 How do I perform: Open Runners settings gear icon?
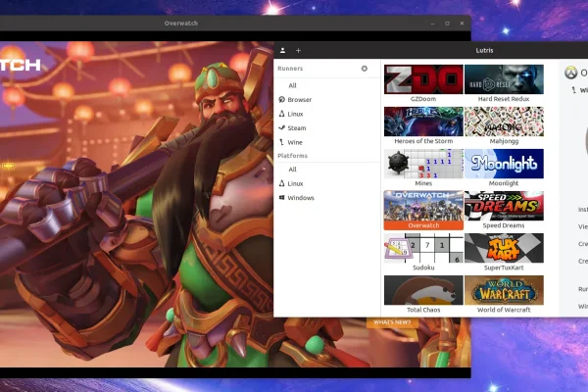(x=365, y=69)
